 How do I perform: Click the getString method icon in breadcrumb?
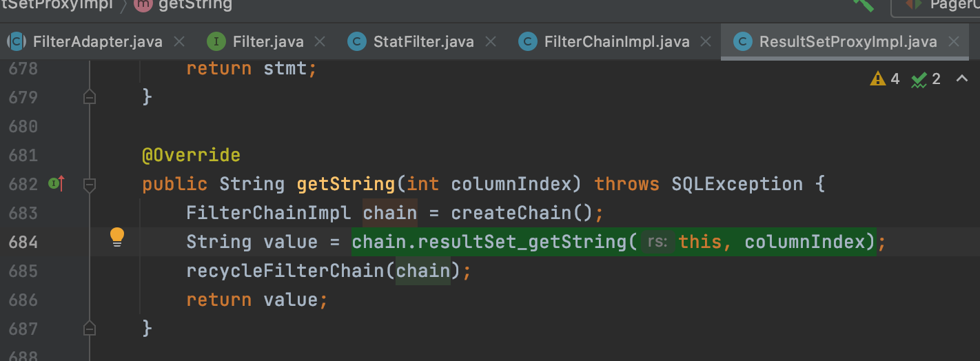coord(145,5)
